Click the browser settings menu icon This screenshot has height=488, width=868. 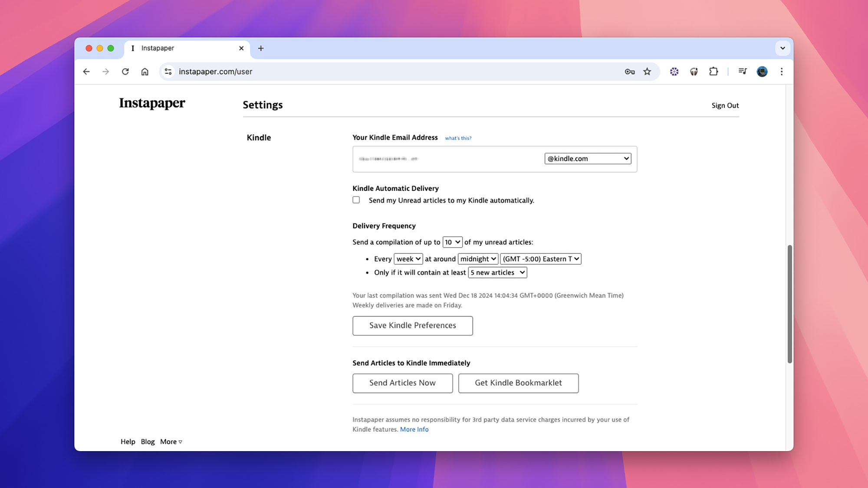point(782,72)
